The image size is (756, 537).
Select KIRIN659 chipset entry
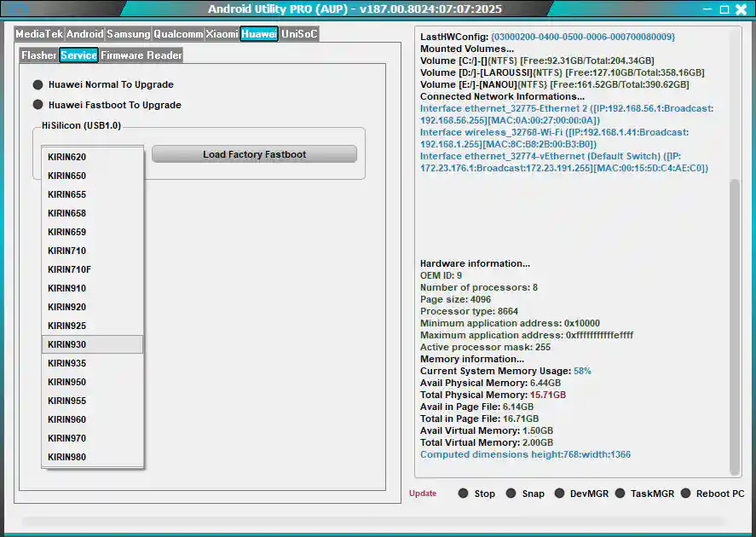(93, 233)
